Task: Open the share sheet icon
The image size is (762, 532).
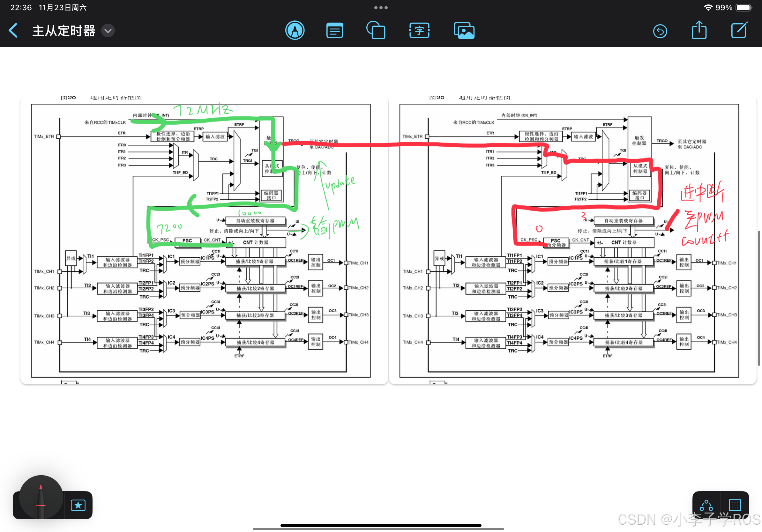Action: pos(699,30)
